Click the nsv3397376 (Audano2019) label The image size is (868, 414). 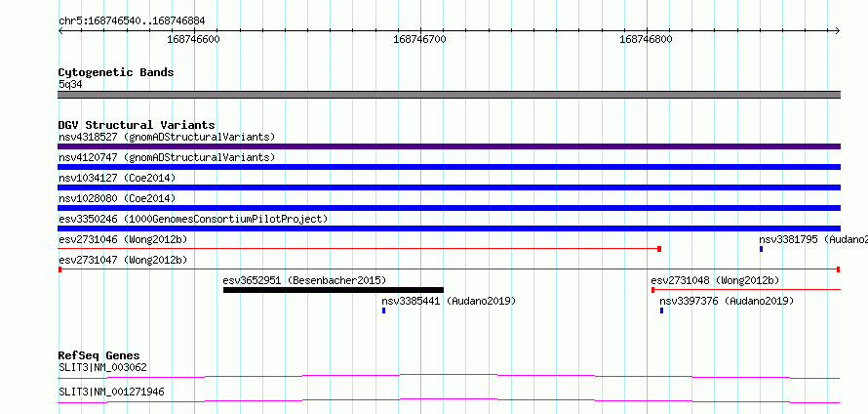[x=727, y=301]
